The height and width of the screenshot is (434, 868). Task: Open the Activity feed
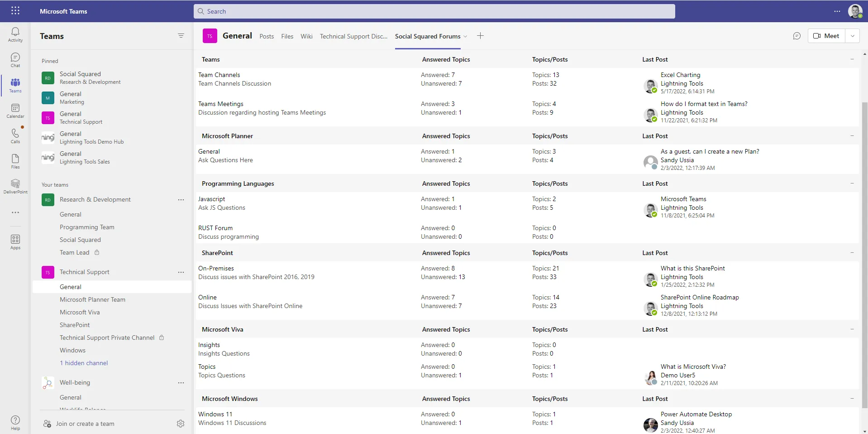pyautogui.click(x=15, y=33)
